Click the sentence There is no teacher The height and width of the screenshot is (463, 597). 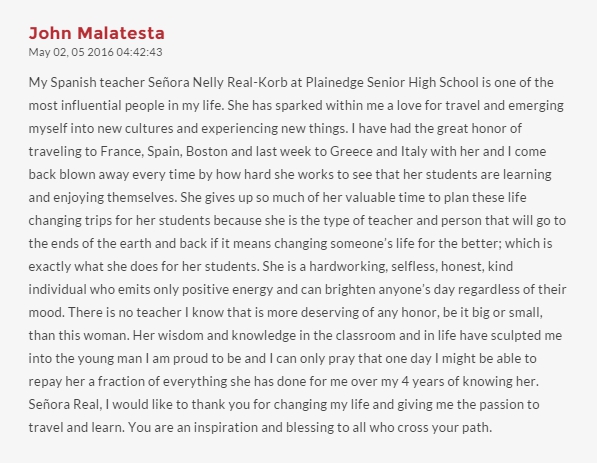pos(286,324)
